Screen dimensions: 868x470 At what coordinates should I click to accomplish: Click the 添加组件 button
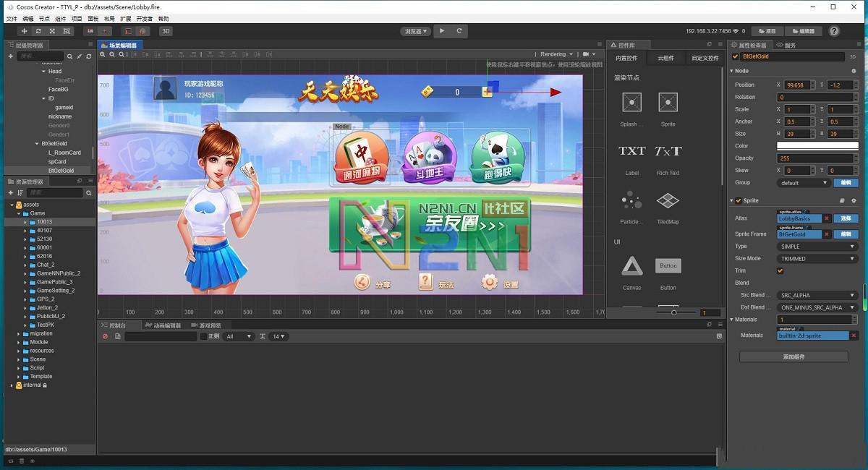(793, 356)
